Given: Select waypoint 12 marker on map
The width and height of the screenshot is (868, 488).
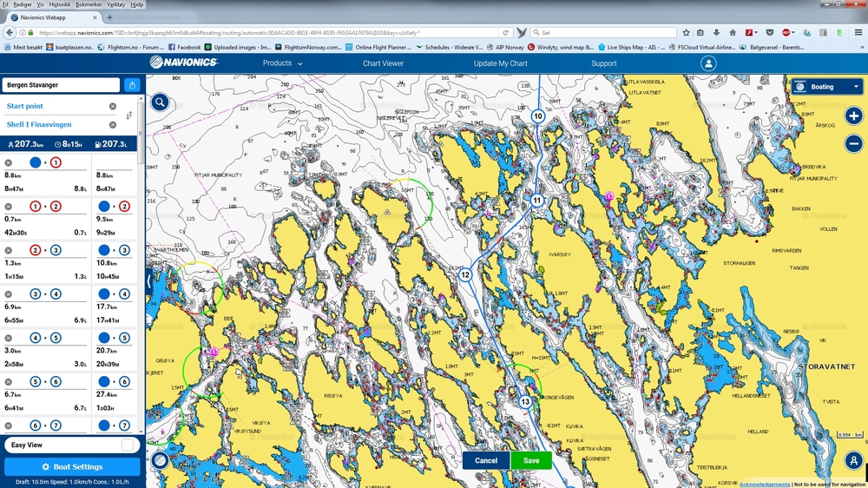Looking at the screenshot, I should 465,274.
